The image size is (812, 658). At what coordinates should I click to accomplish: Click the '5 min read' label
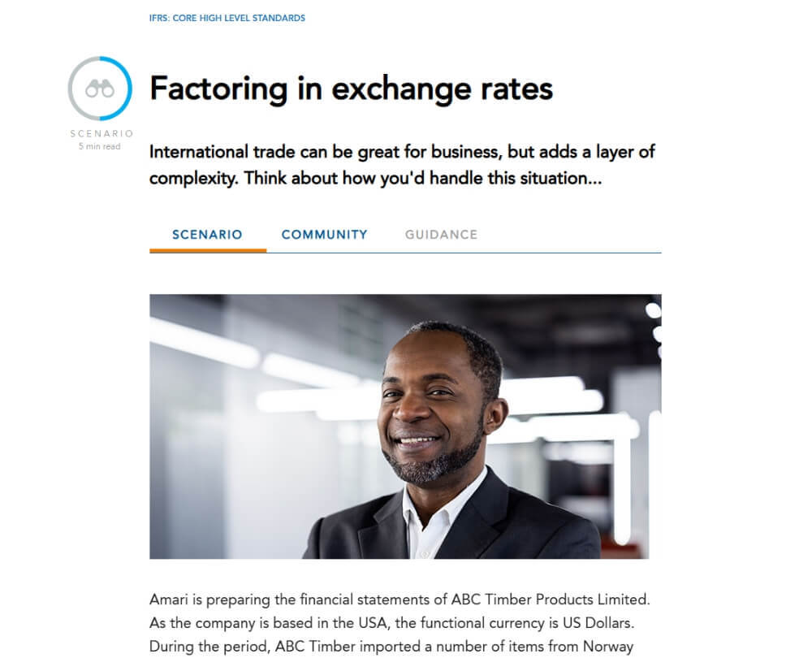pos(100,147)
